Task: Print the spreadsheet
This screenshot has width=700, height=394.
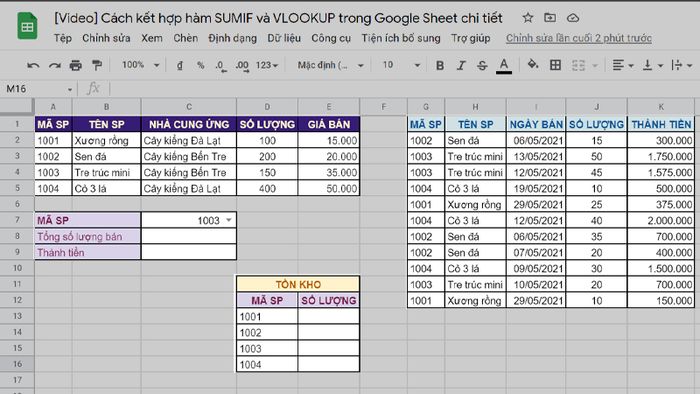Action: 75,66
